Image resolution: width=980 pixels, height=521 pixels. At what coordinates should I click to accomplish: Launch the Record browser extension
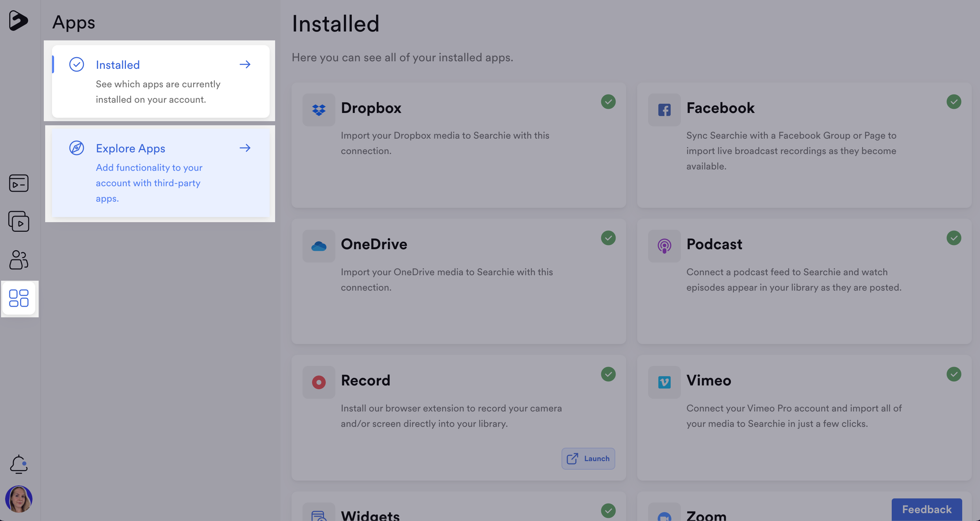588,459
